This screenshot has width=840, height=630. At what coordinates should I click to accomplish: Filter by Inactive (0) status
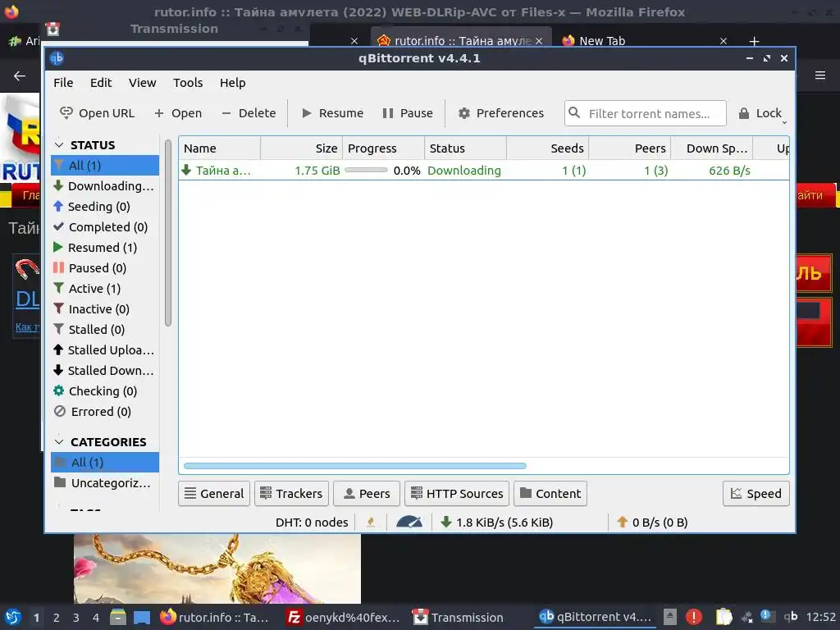click(x=105, y=308)
